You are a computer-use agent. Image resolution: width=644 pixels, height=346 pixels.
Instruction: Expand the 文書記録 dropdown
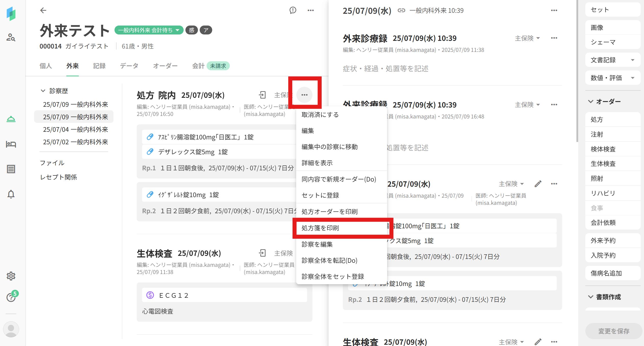click(x=633, y=60)
